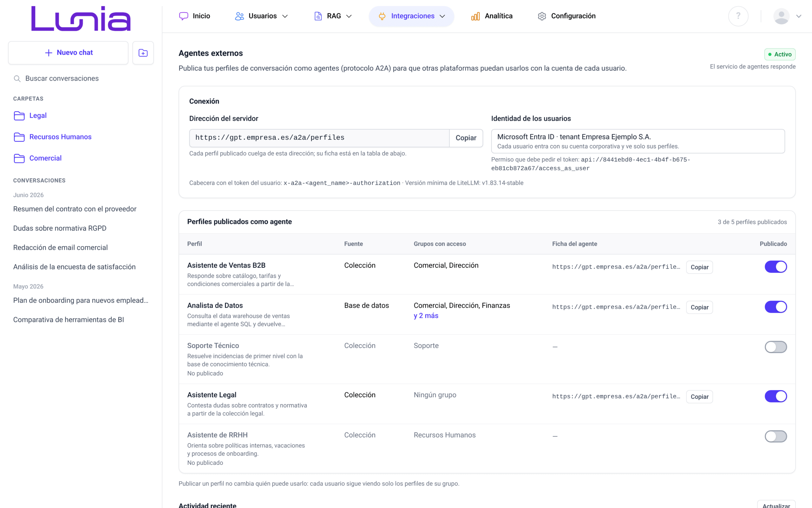Copy the Analista de Datos agent URL

click(699, 307)
